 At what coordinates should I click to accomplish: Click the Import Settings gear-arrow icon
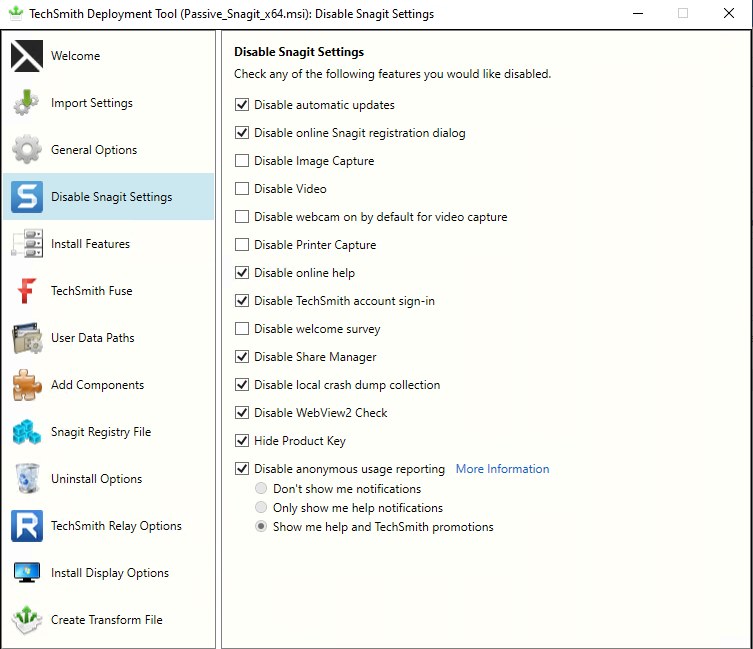click(27, 103)
